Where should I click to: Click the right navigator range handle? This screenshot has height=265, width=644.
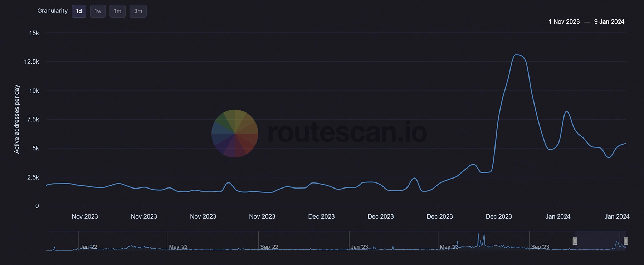coord(626,241)
